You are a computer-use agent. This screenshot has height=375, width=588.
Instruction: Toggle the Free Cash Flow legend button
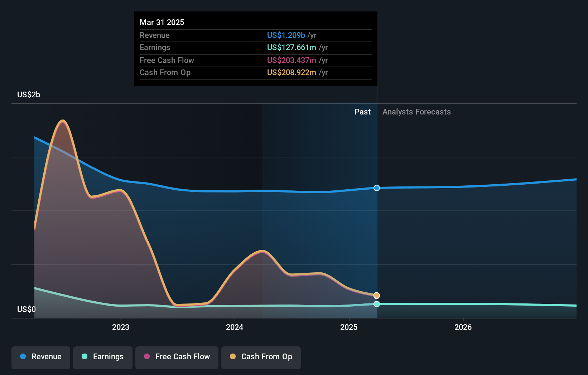click(x=177, y=357)
